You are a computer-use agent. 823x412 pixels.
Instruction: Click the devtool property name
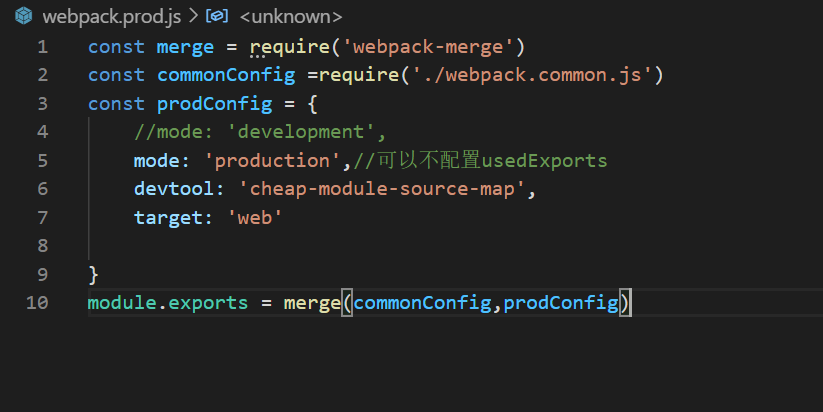tap(174, 189)
